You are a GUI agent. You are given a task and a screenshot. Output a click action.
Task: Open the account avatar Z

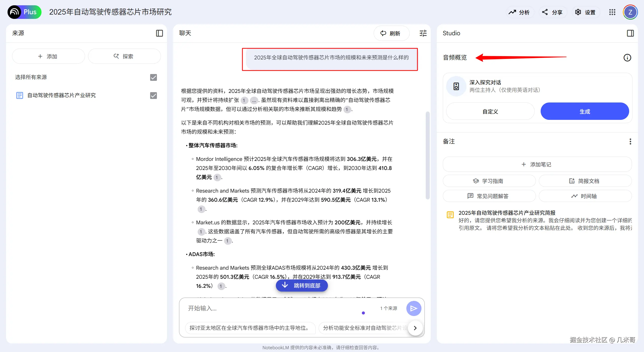(x=630, y=12)
